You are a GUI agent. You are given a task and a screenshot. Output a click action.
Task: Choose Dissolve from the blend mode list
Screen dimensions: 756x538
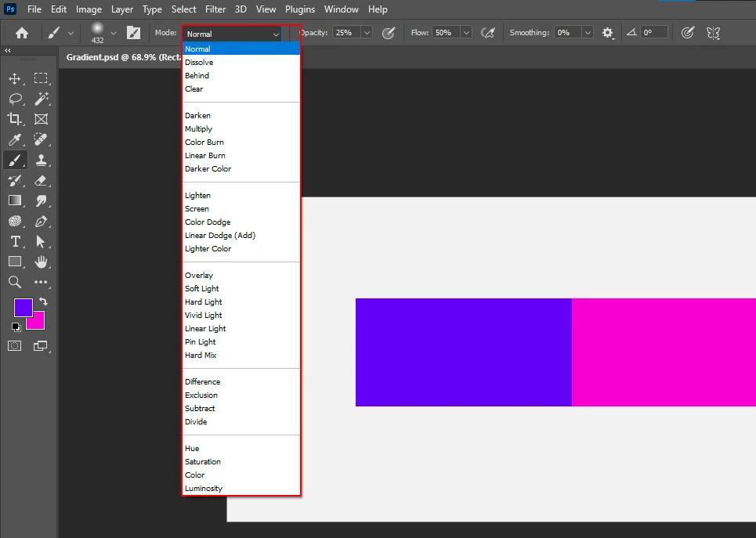(x=200, y=62)
